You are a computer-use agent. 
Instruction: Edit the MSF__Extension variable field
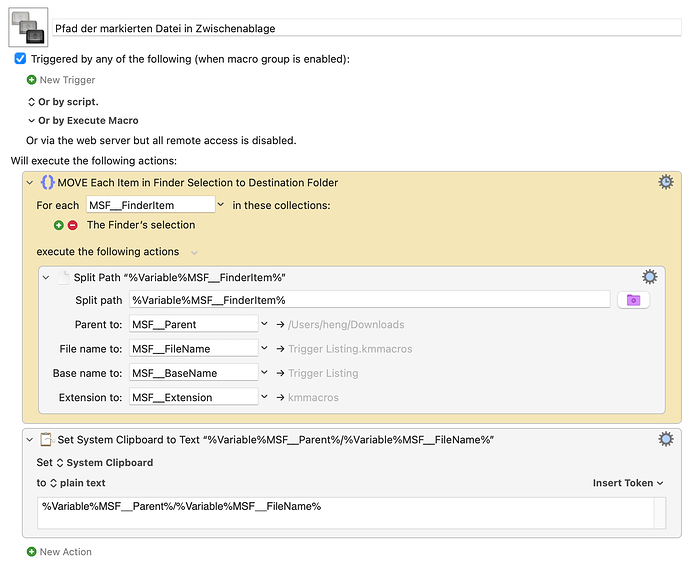(194, 397)
